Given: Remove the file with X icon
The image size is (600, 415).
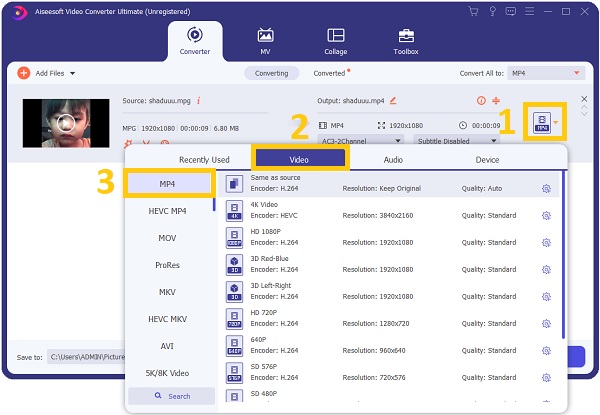Looking at the screenshot, I should 584,99.
